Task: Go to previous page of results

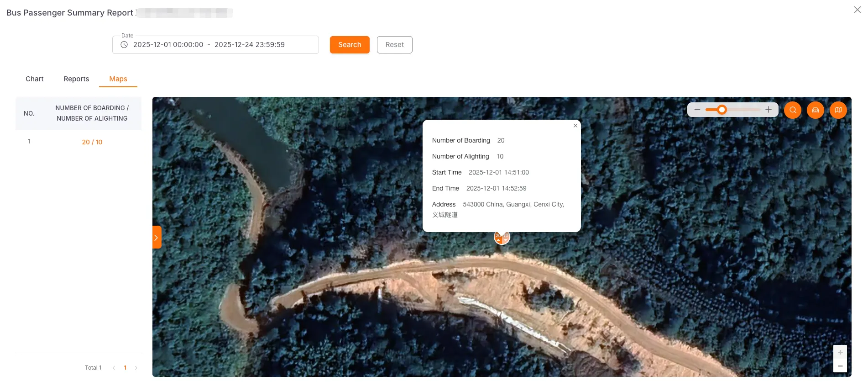Action: 114,368
